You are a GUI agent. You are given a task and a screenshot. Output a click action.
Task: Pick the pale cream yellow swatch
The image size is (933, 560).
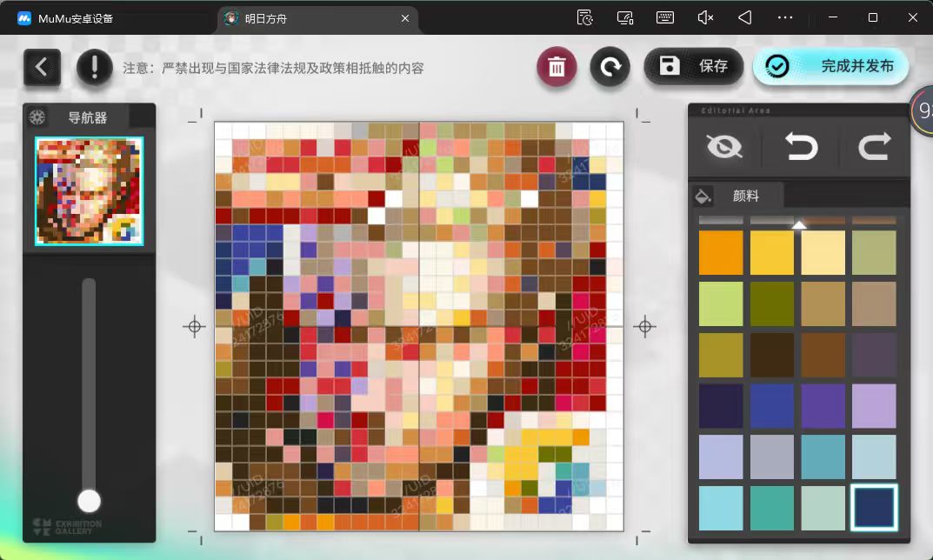(823, 253)
